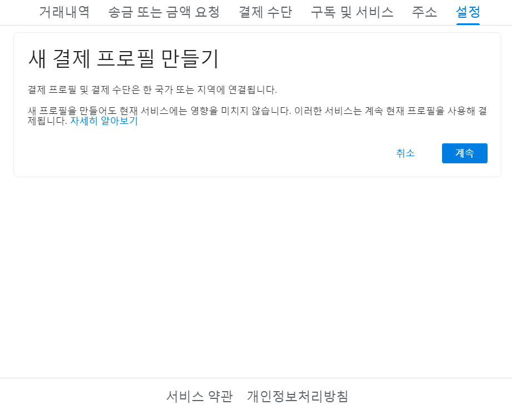
Task: Click the blue 계속 button
Action: (x=465, y=153)
